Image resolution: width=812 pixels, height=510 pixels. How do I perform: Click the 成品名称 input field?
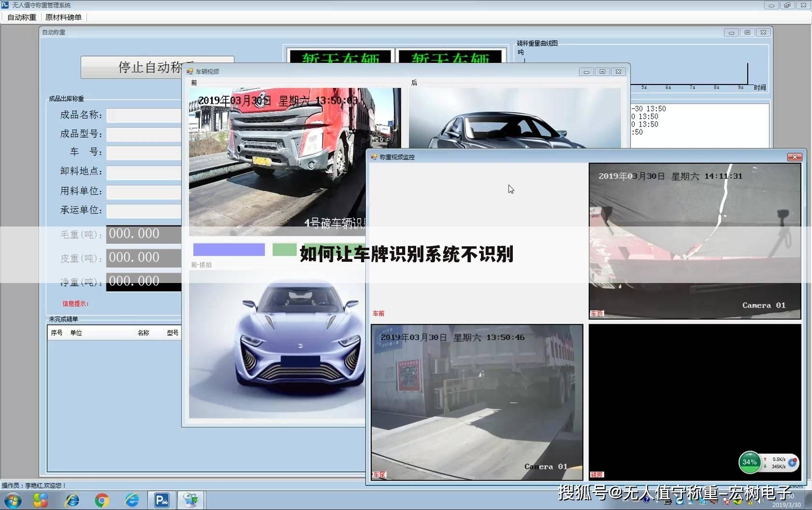(x=144, y=115)
